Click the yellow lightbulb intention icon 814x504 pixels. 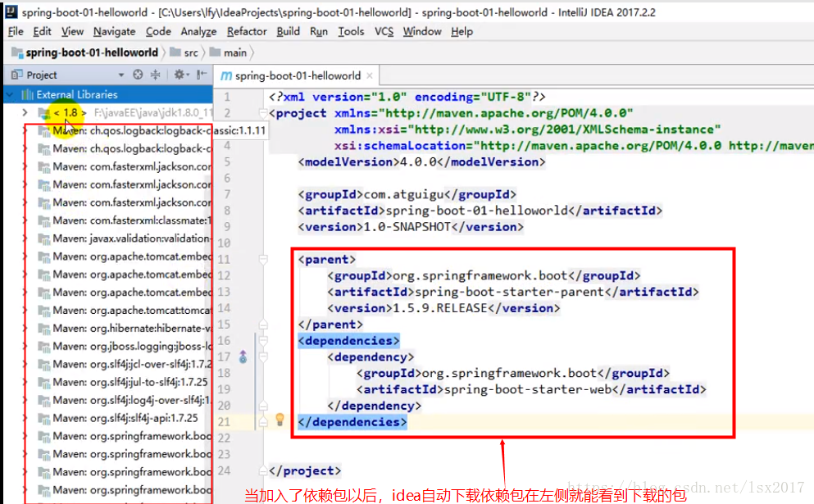[280, 419]
